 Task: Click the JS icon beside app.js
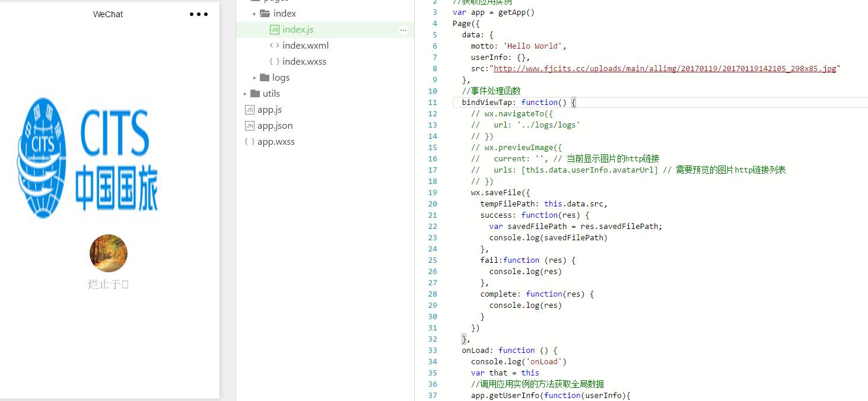pos(250,110)
